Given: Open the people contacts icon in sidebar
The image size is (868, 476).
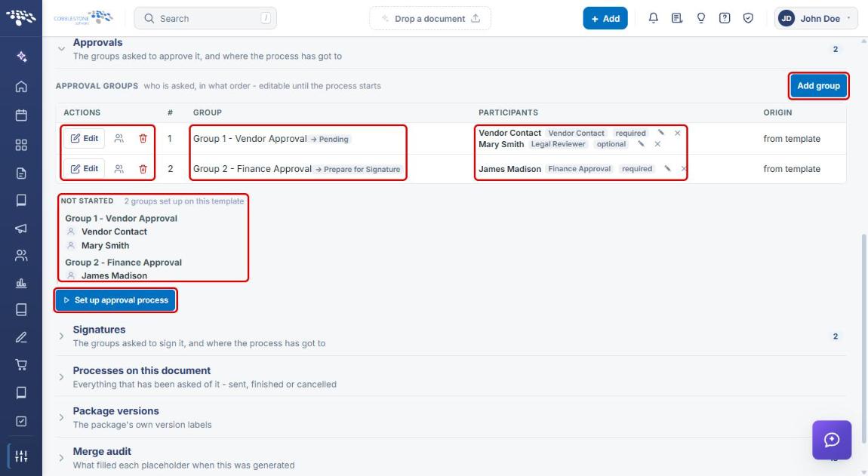Looking at the screenshot, I should coord(21,255).
